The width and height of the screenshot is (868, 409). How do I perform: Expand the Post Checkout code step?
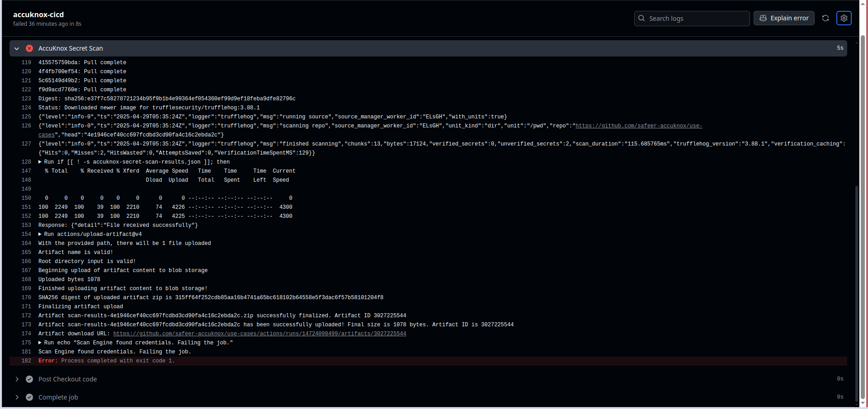point(17,379)
